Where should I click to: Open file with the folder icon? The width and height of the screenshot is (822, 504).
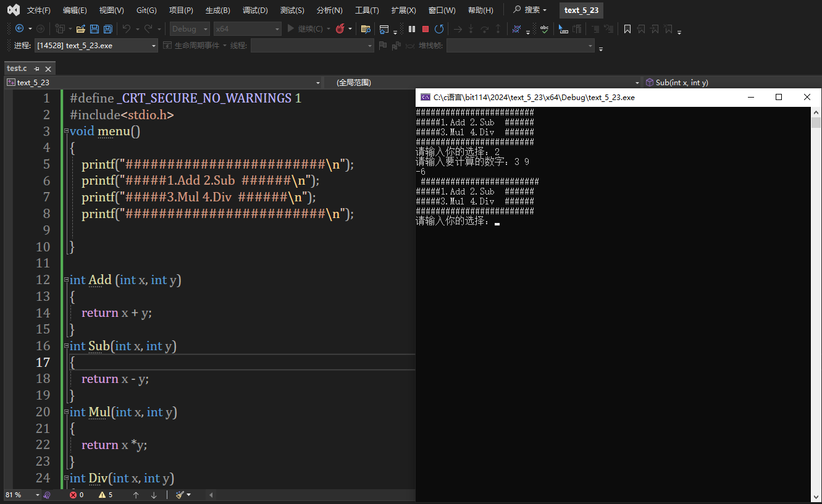pyautogui.click(x=81, y=28)
